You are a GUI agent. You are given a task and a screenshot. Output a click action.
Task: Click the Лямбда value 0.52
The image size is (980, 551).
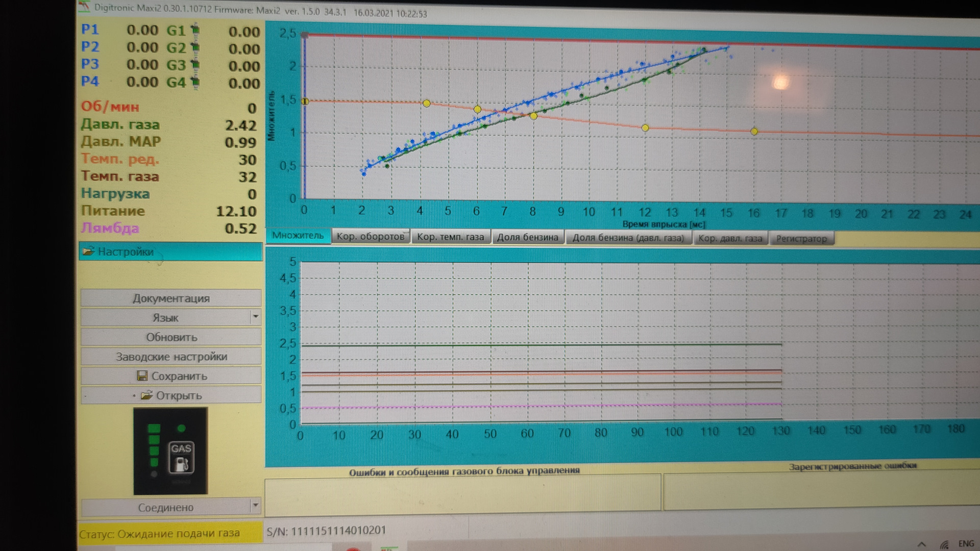(240, 229)
